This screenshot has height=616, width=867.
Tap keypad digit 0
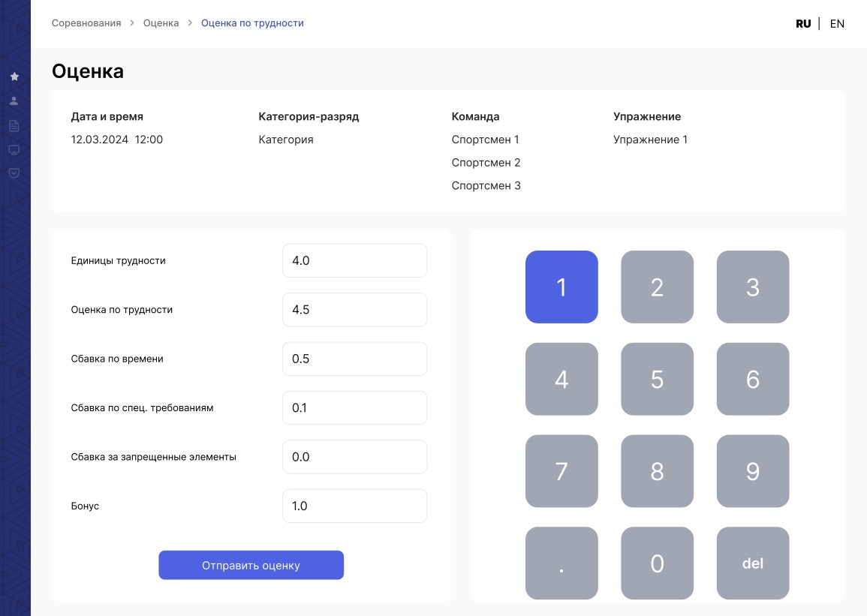tap(657, 563)
